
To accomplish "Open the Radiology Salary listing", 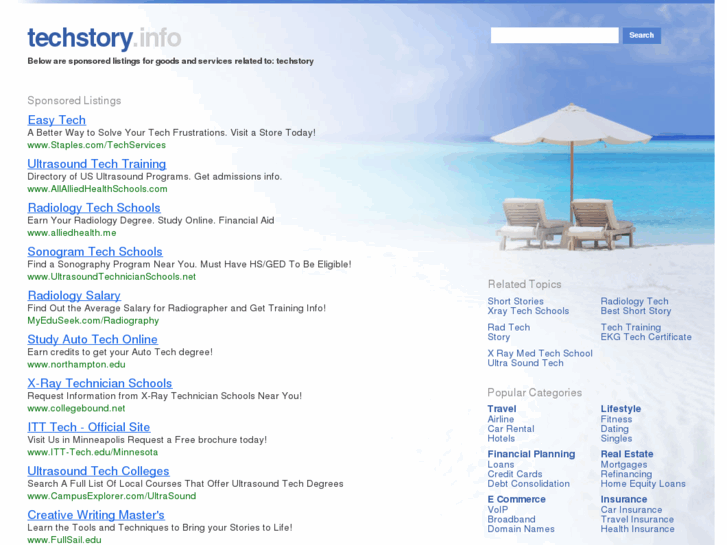I will [74, 295].
